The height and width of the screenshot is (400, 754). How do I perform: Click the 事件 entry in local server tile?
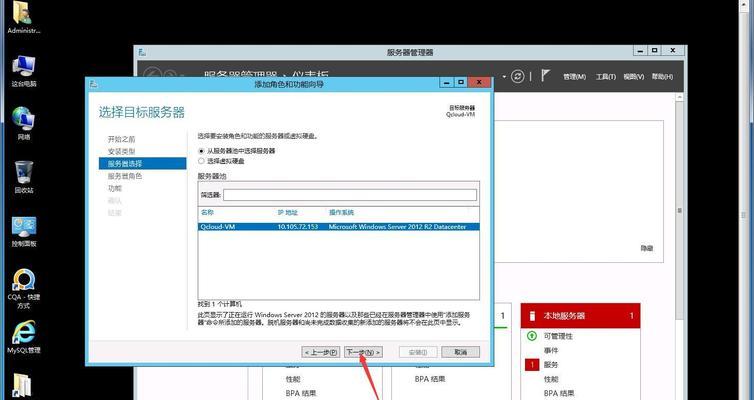551,350
